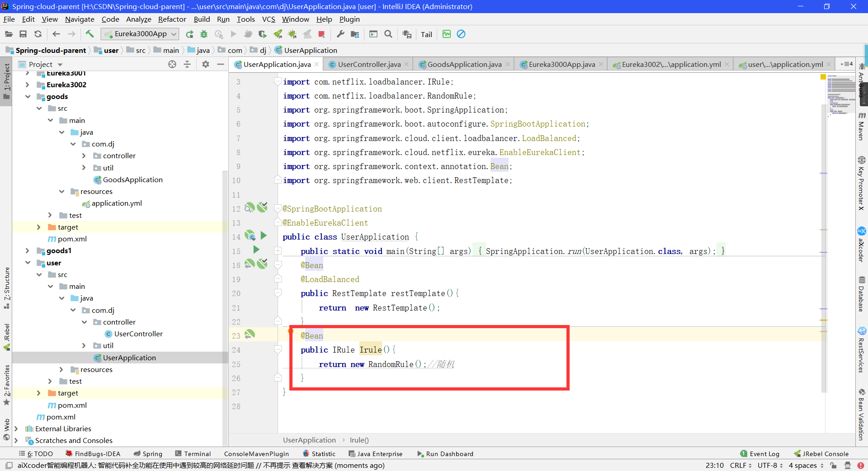Open the Terminal tool window

coord(193,454)
